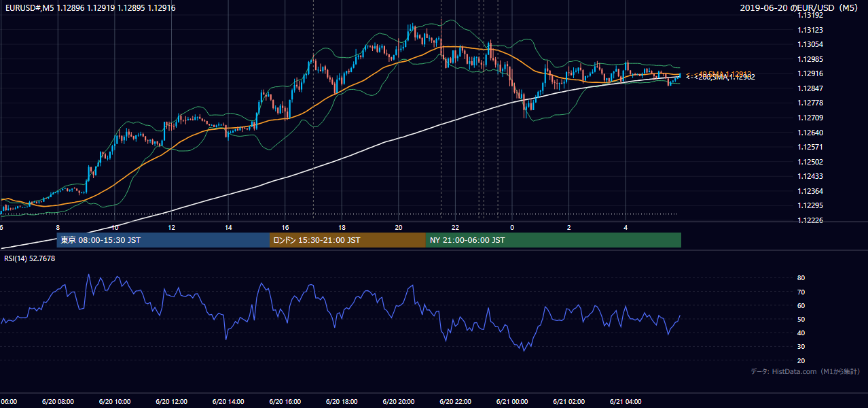The width and height of the screenshot is (868, 408).
Task: Click the RSI scale value 60
Action: click(x=801, y=305)
